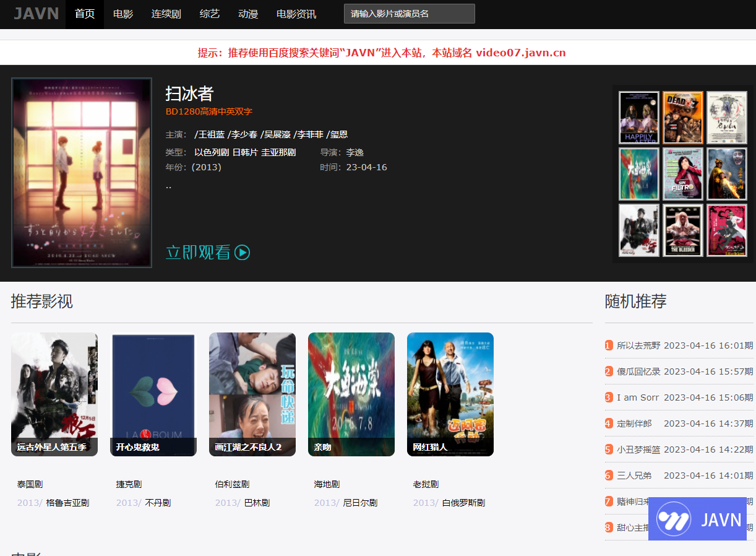This screenshot has height=556, width=756.
Task: Open the 动漫 nav tab
Action: pyautogui.click(x=248, y=14)
